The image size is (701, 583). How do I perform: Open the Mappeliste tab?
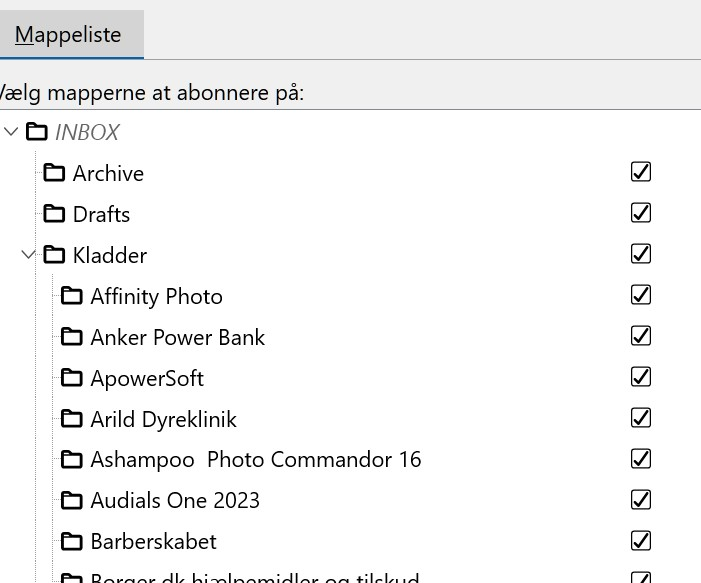click(68, 35)
